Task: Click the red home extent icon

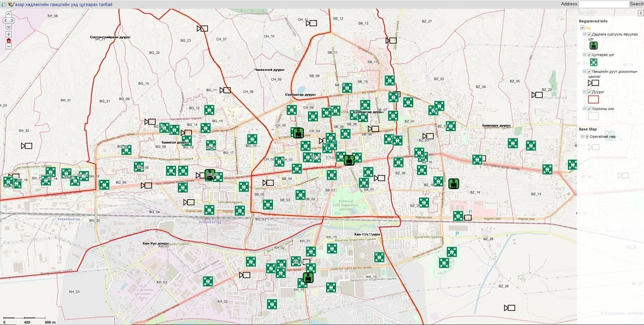Action: (9, 40)
